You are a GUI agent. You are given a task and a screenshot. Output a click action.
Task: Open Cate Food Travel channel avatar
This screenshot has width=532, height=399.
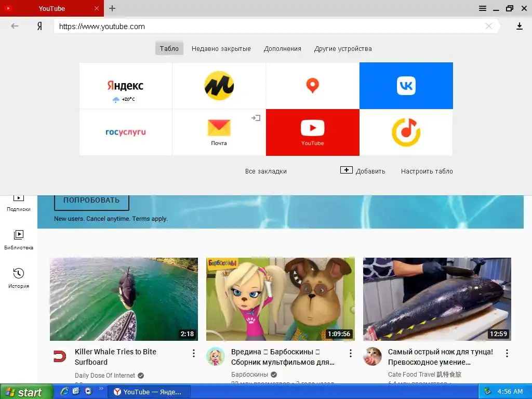(x=372, y=356)
